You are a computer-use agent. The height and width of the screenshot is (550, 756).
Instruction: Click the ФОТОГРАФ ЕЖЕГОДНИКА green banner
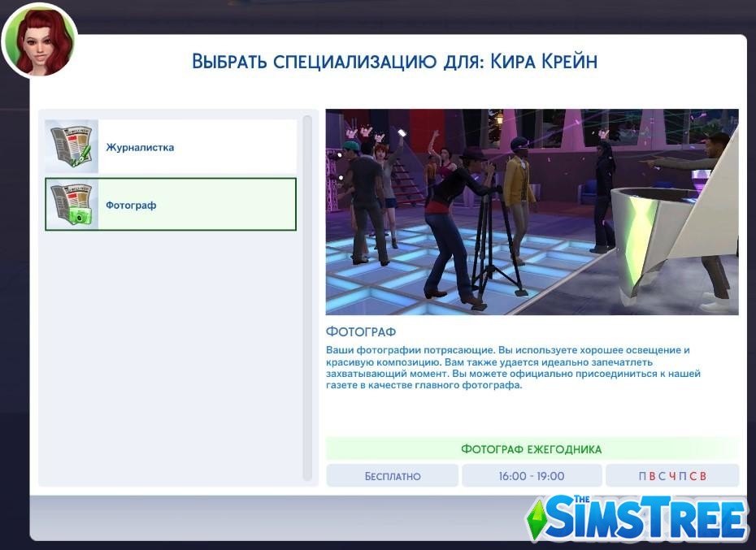tap(532, 448)
